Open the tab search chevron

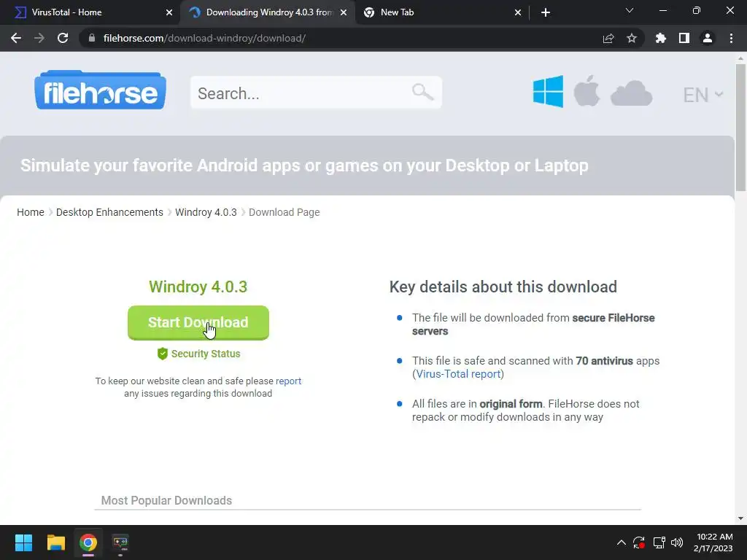pos(630,10)
